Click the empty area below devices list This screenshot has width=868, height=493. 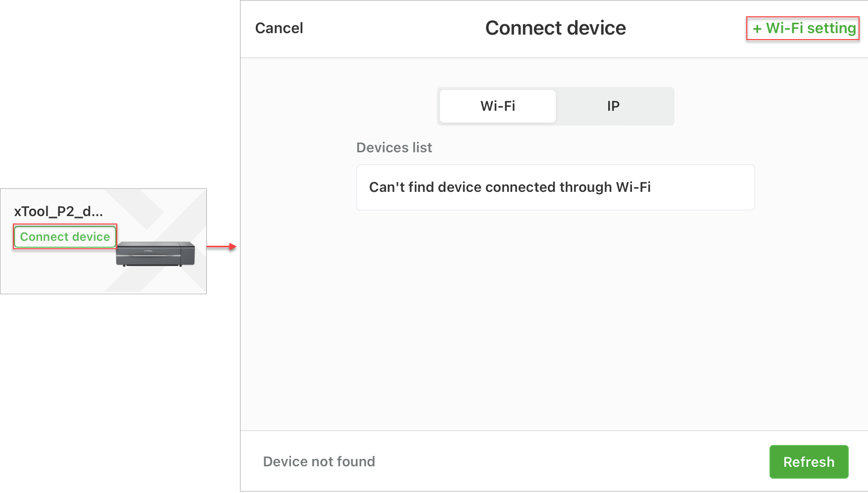[555, 321]
